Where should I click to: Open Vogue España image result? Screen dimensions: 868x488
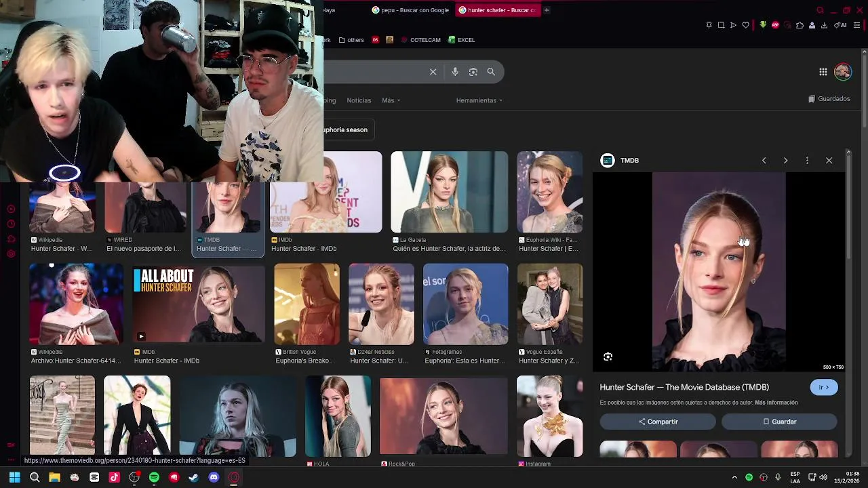(x=550, y=304)
